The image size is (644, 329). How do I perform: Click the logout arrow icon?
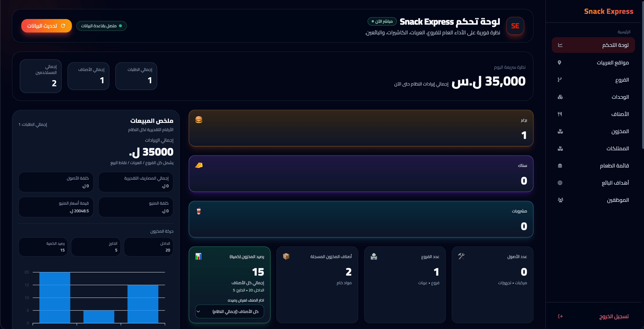560,316
